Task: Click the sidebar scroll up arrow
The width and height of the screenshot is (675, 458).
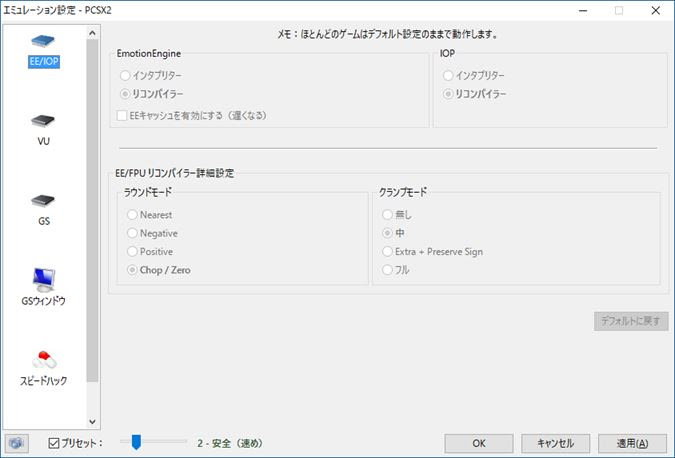Action: [92, 33]
